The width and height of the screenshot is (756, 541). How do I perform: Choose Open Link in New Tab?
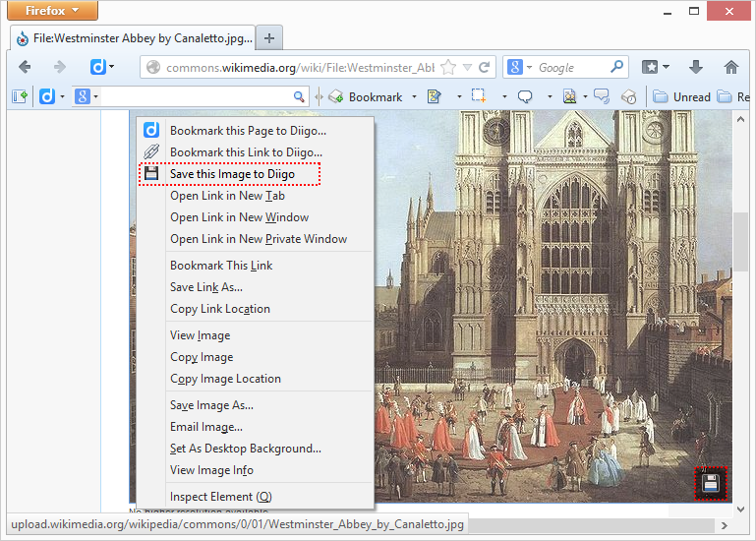(255, 196)
